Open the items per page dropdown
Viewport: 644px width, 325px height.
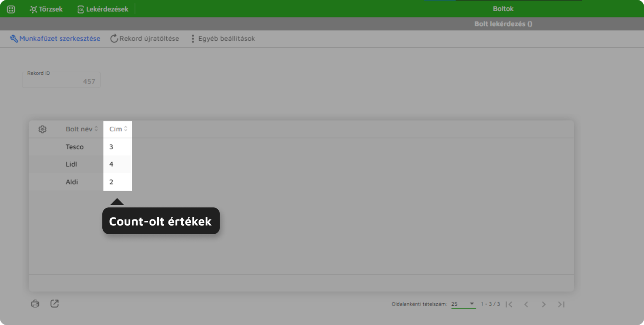[x=463, y=304]
